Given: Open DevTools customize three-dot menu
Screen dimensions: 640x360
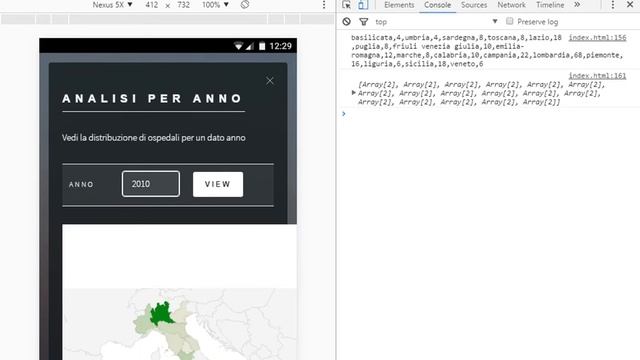Looking at the screenshot, I should pyautogui.click(x=613, y=4).
